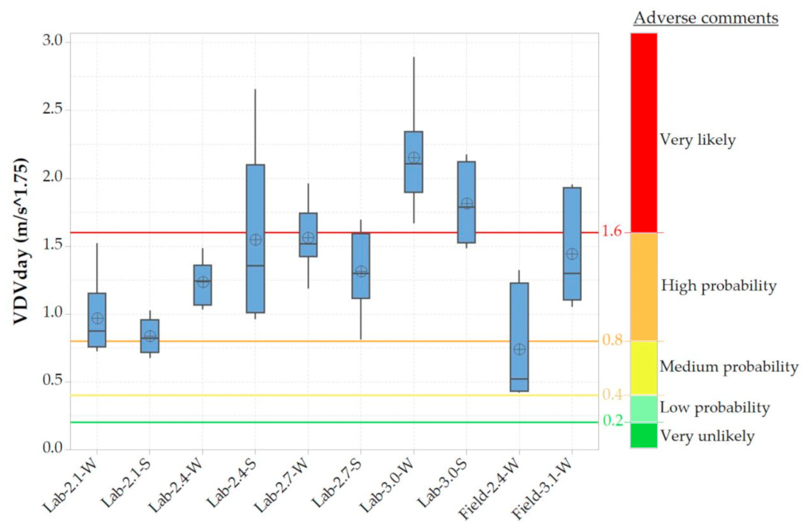This screenshot has height=532, width=808.
Task: Click the mean circle in Lab-2.4-S box
Action: coord(256,239)
